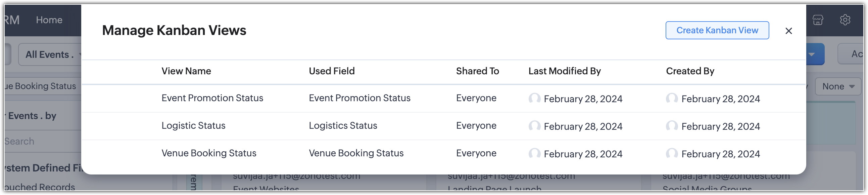This screenshot has height=195, width=868.
Task: Open the marketplace store icon
Action: (x=818, y=20)
